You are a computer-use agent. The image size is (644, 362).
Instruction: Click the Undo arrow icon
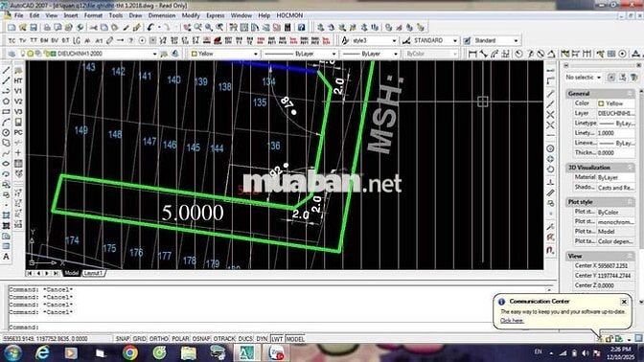(x=150, y=28)
